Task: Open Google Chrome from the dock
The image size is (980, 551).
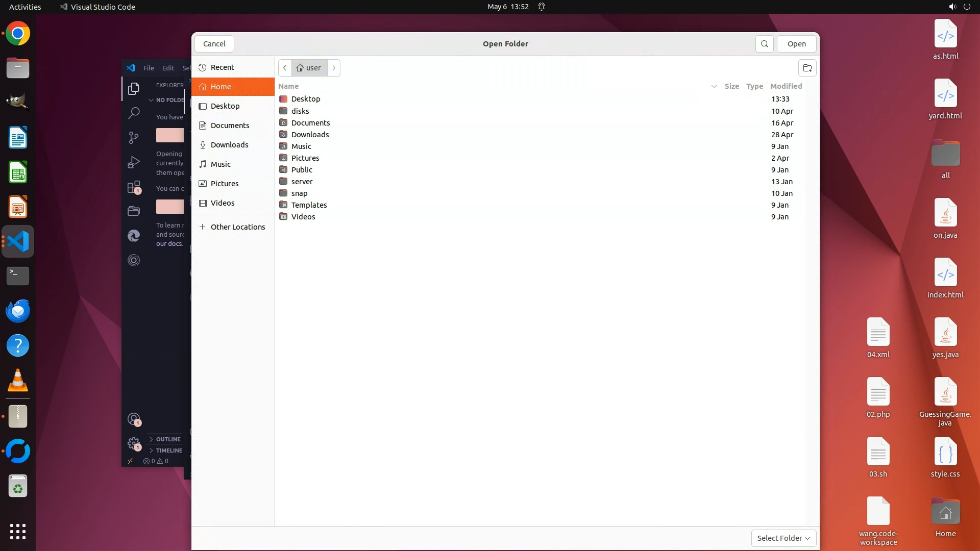Action: click(18, 34)
